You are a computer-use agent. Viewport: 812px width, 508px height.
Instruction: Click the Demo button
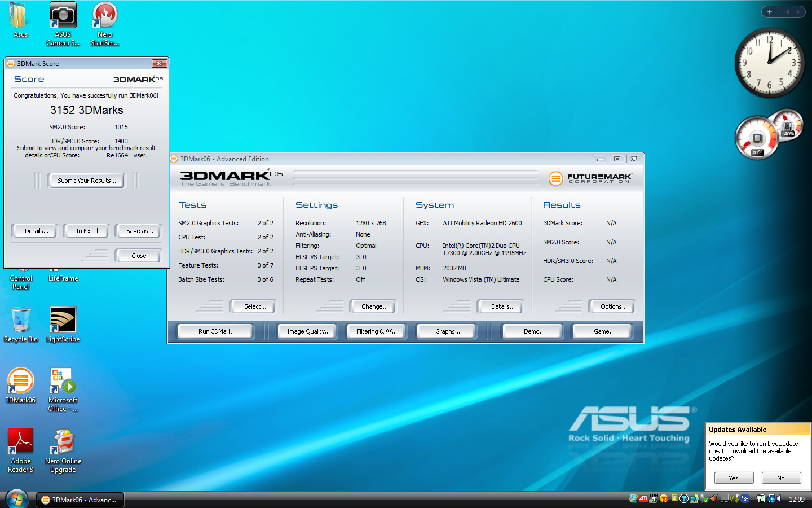point(533,331)
